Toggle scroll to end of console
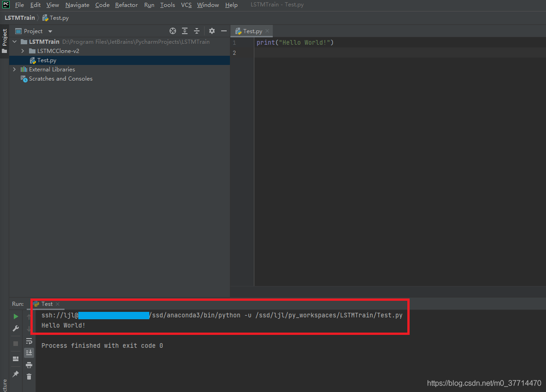The width and height of the screenshot is (546, 392). tap(29, 353)
